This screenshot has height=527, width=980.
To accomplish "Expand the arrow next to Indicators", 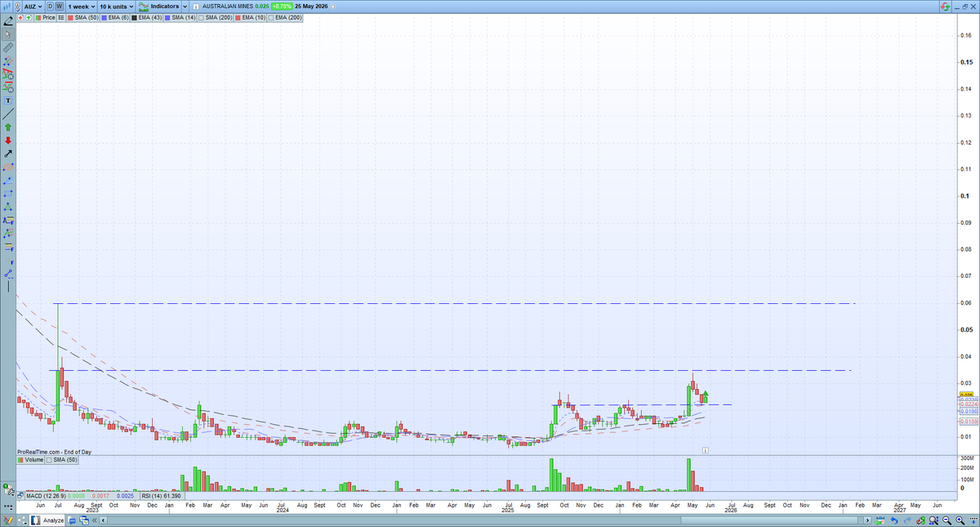I will (185, 7).
